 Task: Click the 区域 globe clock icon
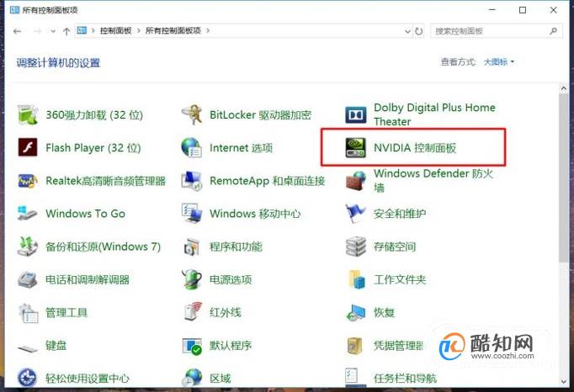pos(192,378)
